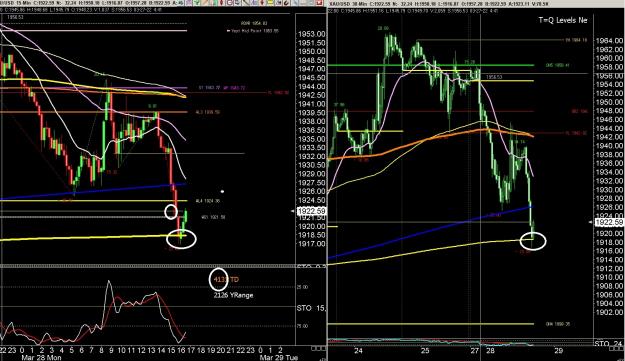
Task: Select the 25.00 stochastic level label
Action: [x=303, y=287]
